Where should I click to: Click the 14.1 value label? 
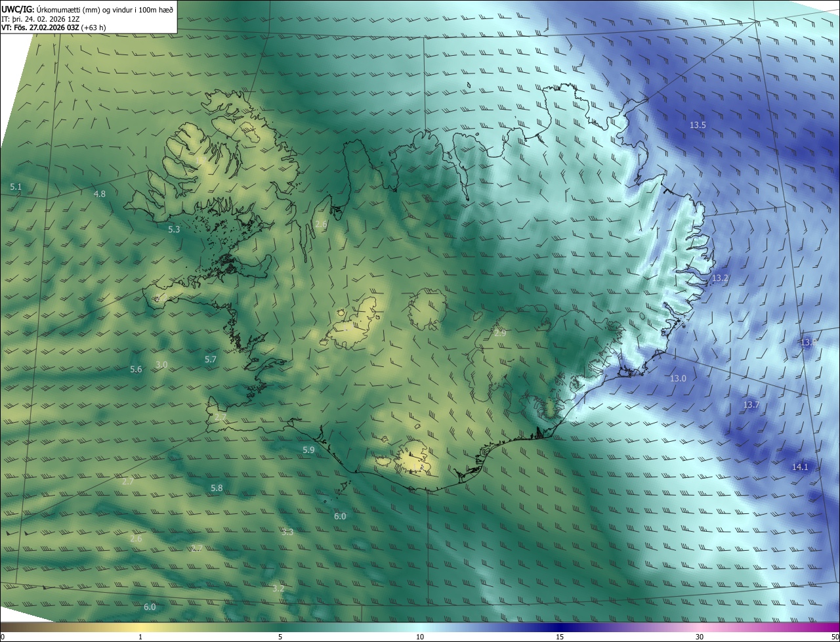click(x=800, y=467)
